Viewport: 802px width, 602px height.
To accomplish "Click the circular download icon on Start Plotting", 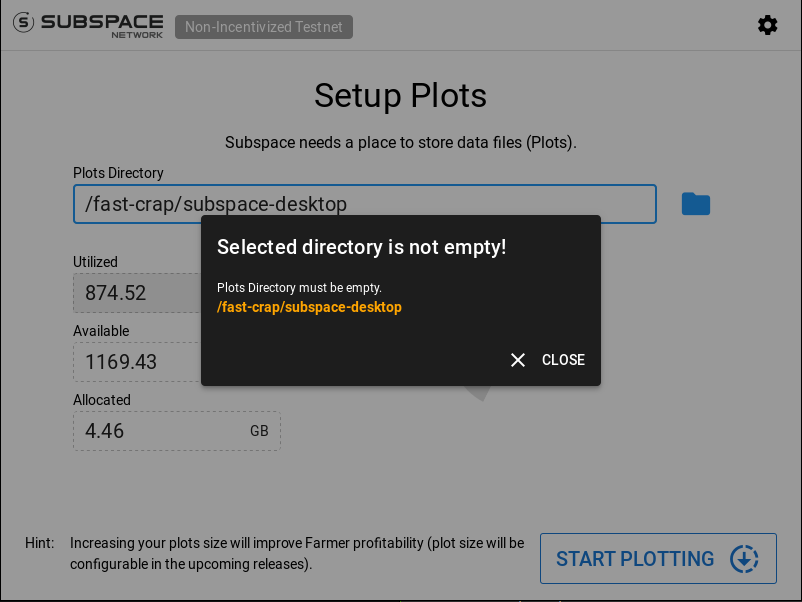I will pyautogui.click(x=744, y=558).
